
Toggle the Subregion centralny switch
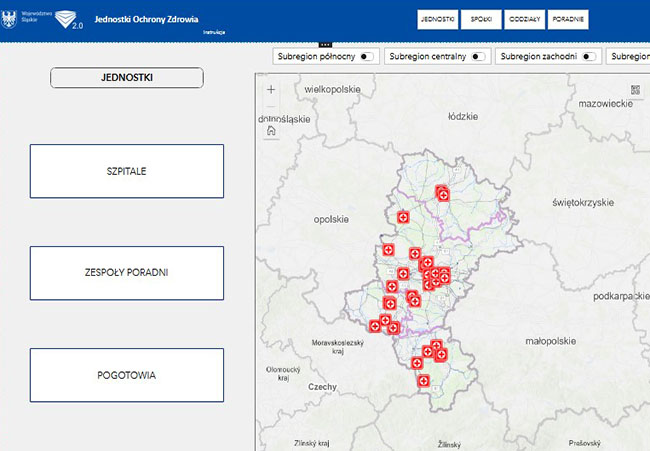[477, 57]
